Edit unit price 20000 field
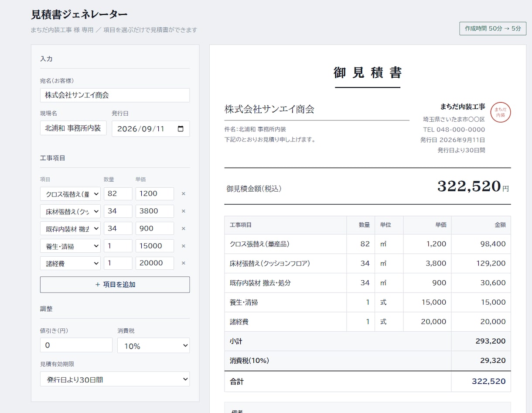Image resolution: width=532 pixels, height=413 pixels. tap(155, 263)
